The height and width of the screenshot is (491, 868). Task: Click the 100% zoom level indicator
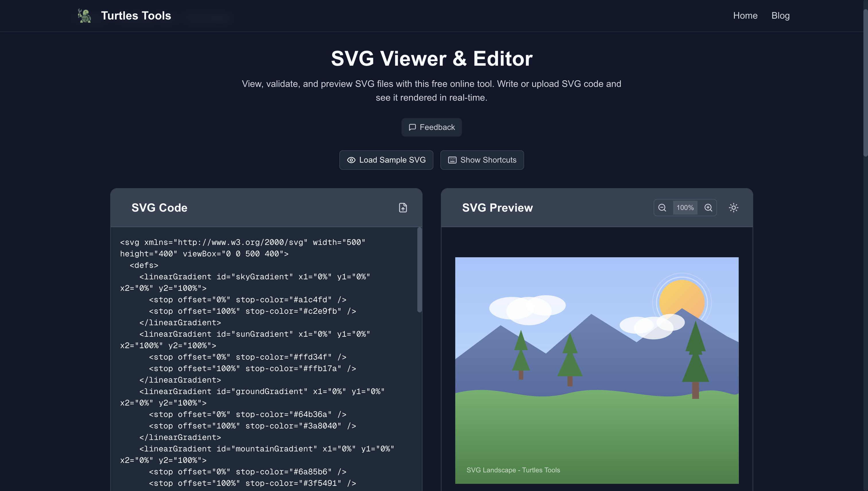coord(685,208)
